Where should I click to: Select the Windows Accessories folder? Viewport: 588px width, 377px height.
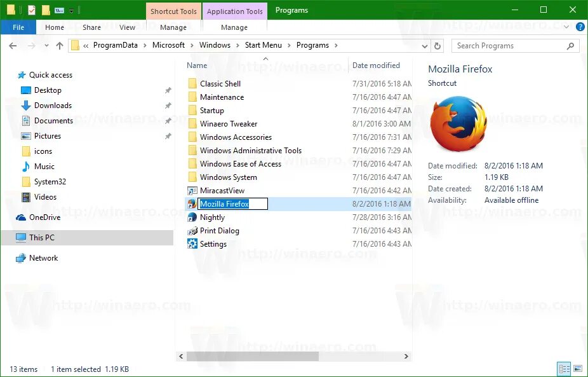coord(236,137)
